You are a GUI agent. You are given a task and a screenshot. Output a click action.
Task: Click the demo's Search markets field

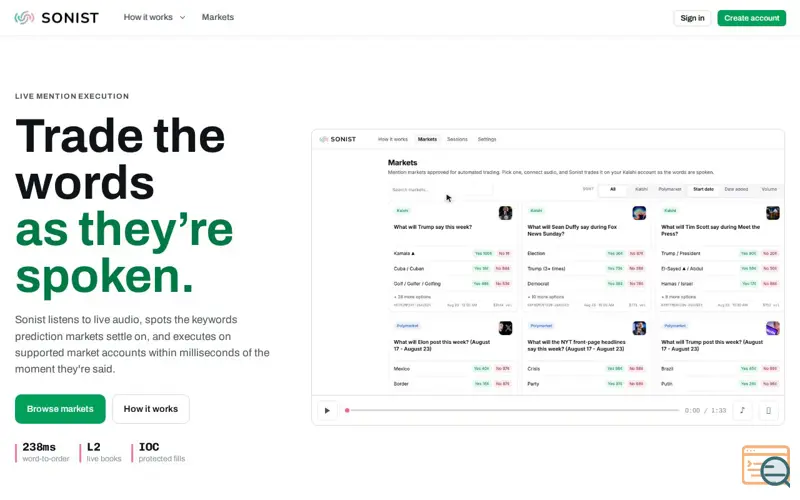[440, 189]
